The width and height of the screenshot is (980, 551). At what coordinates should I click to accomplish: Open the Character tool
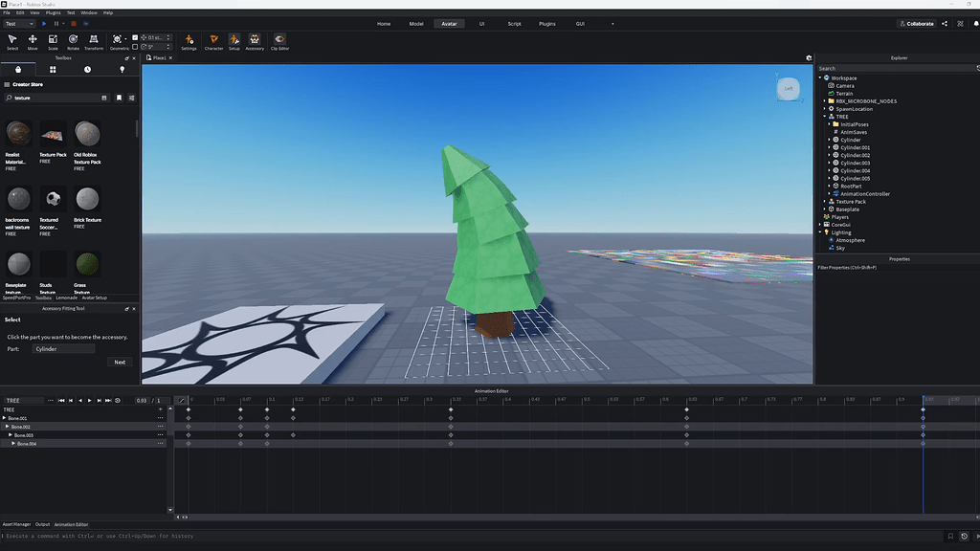(x=213, y=42)
